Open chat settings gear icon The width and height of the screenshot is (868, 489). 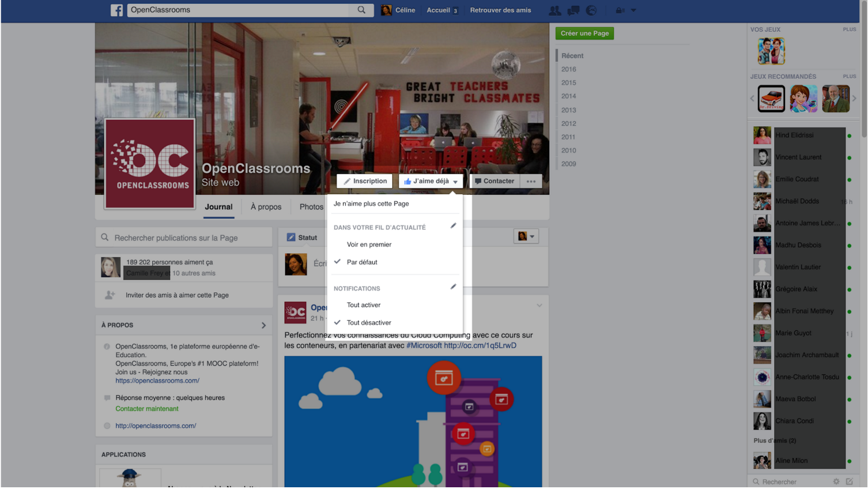coord(836,482)
